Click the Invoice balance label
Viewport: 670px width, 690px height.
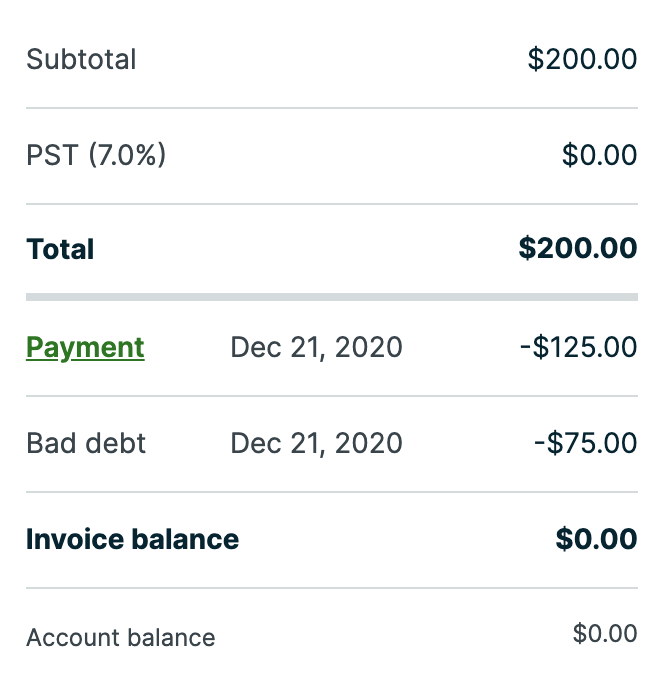pos(132,539)
